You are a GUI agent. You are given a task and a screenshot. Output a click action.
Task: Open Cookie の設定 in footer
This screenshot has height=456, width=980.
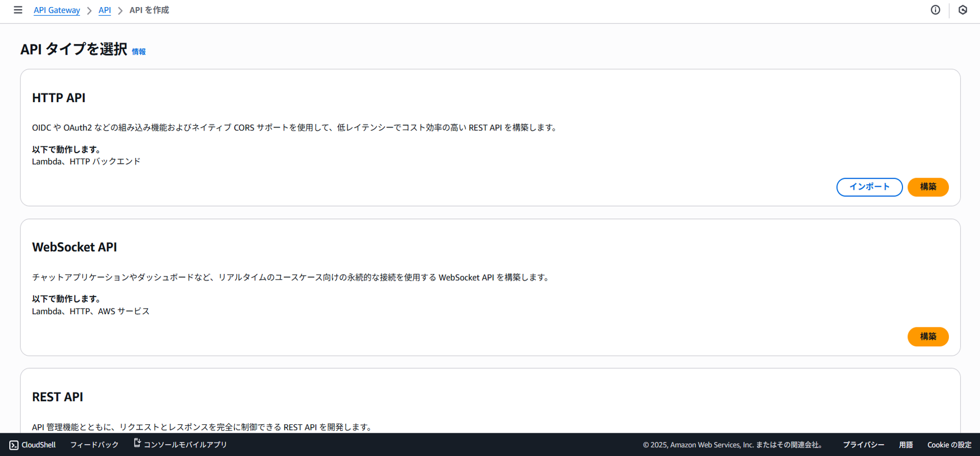tap(949, 445)
